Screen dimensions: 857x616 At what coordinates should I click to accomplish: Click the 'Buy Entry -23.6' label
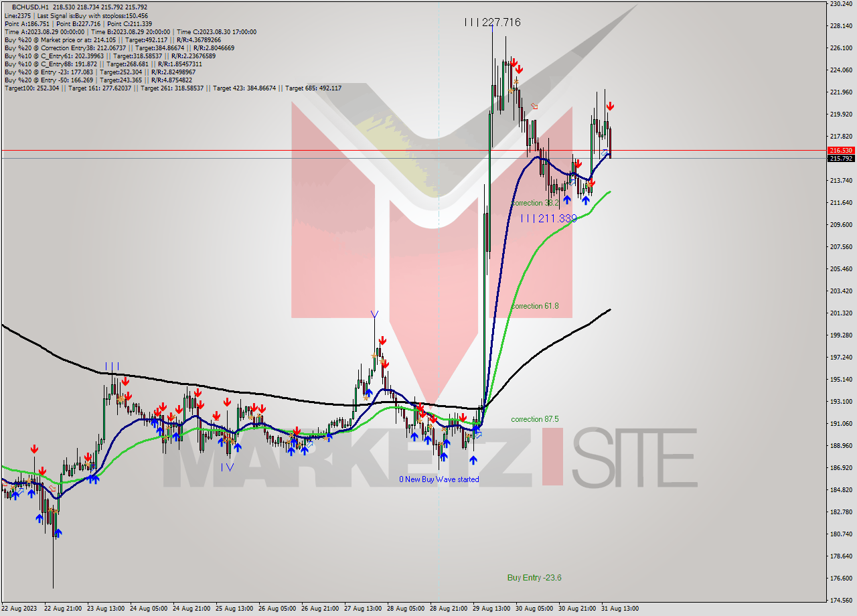click(x=534, y=578)
